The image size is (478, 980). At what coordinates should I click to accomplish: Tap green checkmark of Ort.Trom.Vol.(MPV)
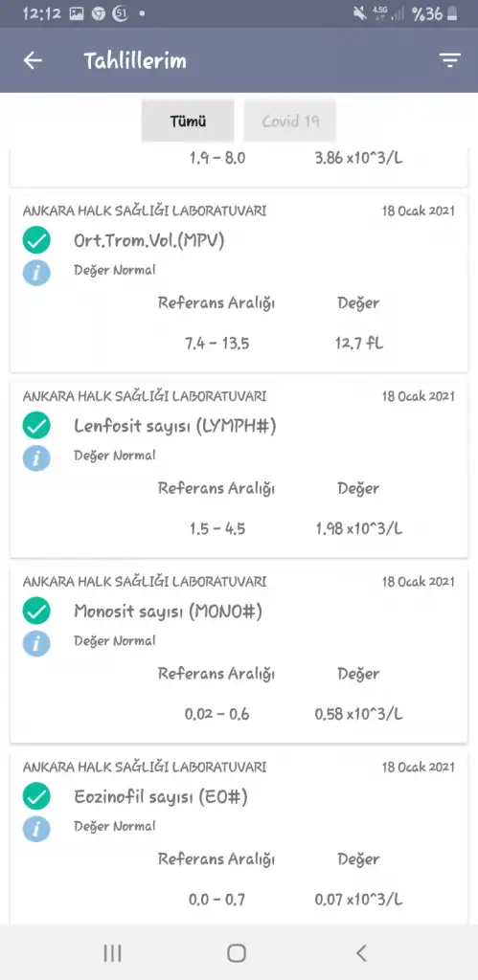click(37, 240)
